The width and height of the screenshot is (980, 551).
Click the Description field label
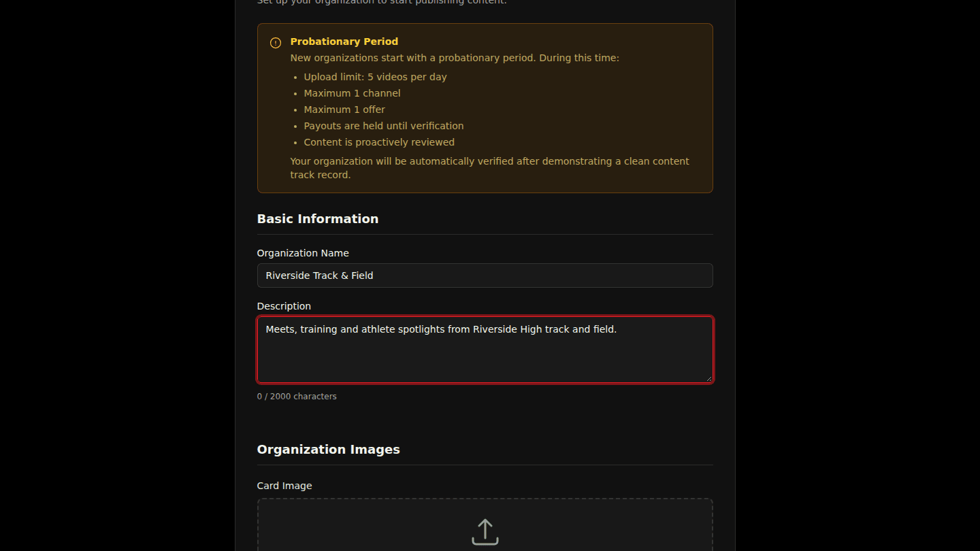point(284,306)
